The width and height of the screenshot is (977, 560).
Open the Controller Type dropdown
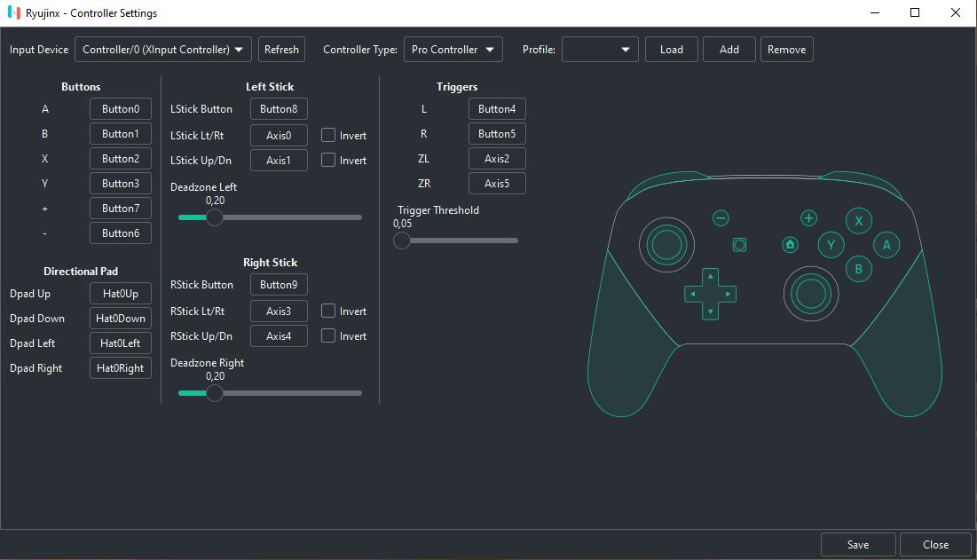pos(453,49)
